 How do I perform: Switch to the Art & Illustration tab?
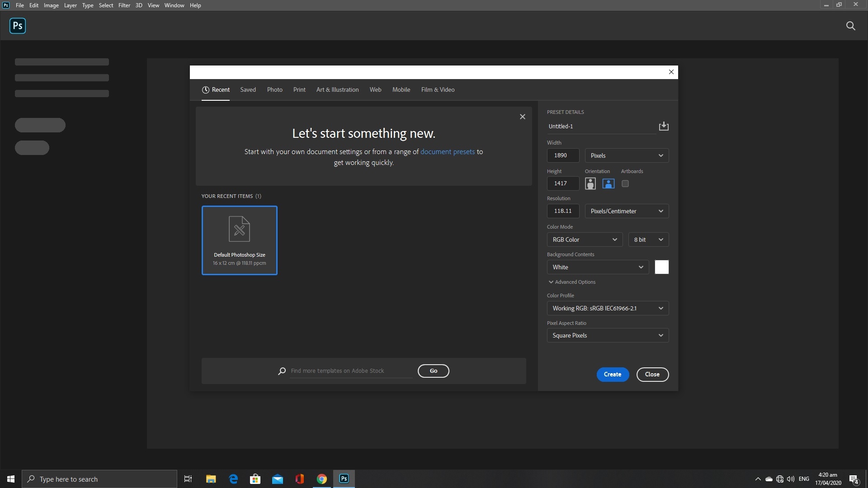point(337,89)
